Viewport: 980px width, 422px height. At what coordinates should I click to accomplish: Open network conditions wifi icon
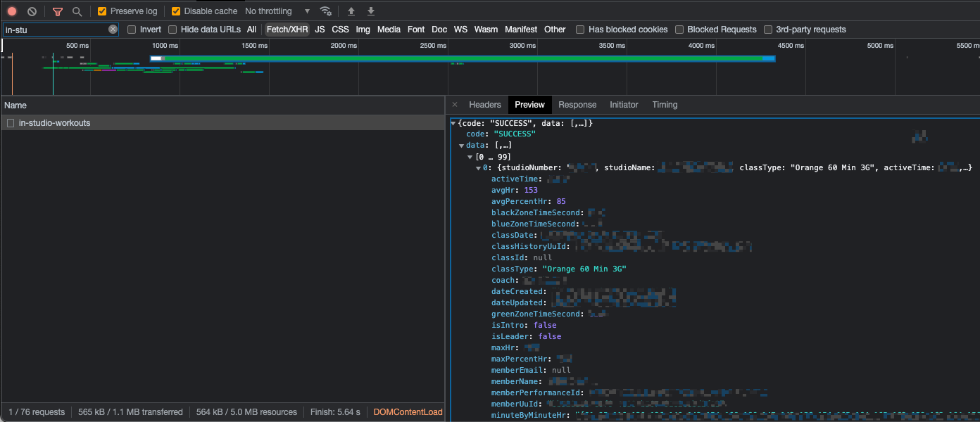pyautogui.click(x=325, y=11)
